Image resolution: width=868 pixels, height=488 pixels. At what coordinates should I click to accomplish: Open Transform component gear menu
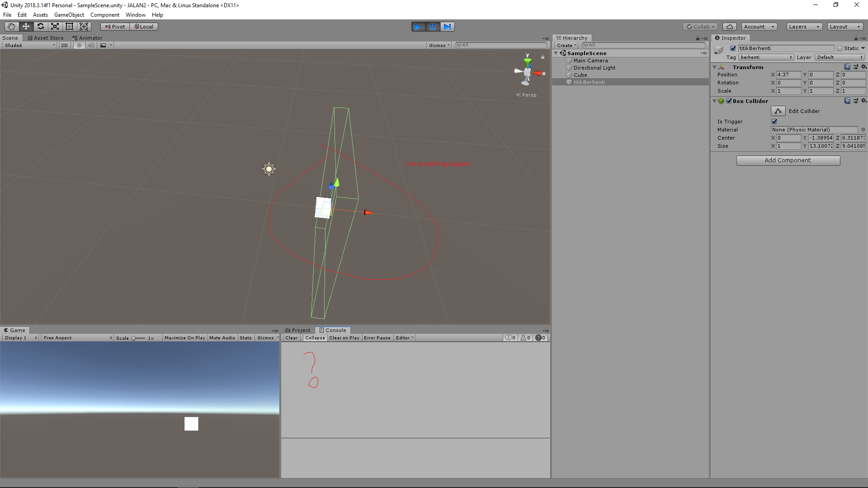click(x=864, y=67)
